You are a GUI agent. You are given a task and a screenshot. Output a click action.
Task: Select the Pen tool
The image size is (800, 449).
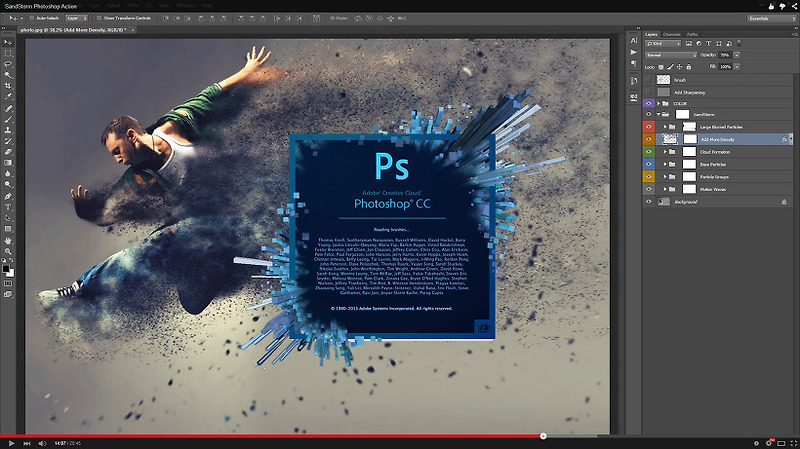pyautogui.click(x=8, y=196)
